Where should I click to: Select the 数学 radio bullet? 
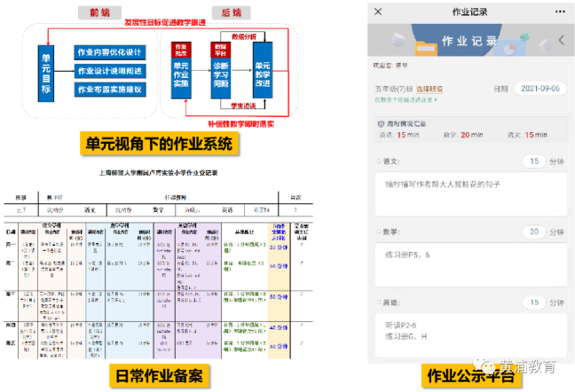pos(379,231)
